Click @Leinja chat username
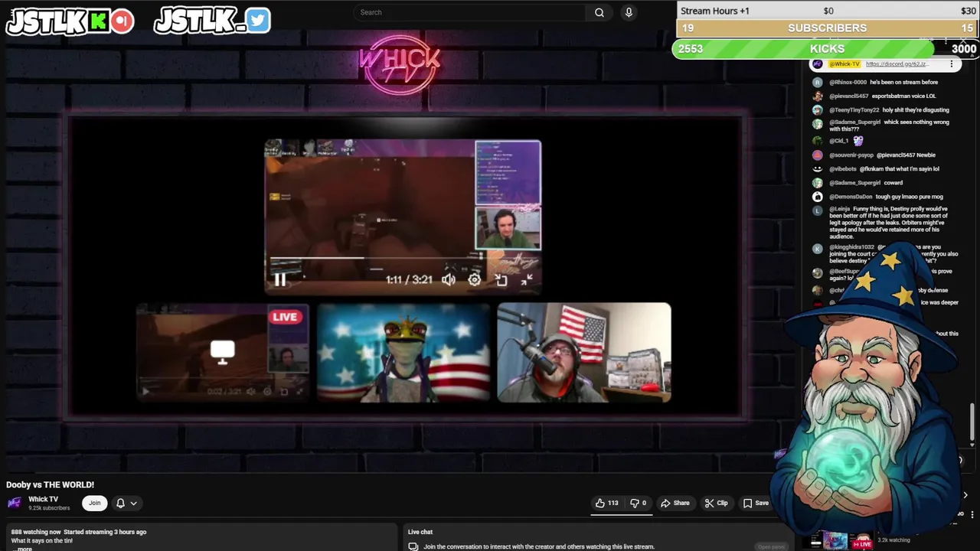 pyautogui.click(x=840, y=209)
